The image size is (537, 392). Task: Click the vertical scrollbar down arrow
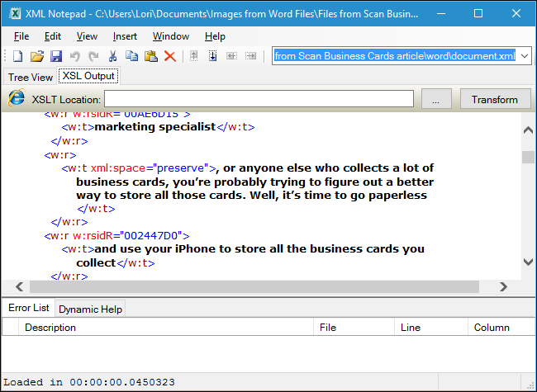click(x=529, y=262)
